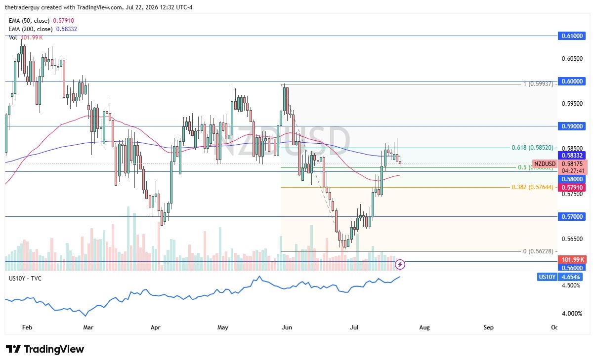Click the 0.57500 price axis value

click(x=572, y=194)
